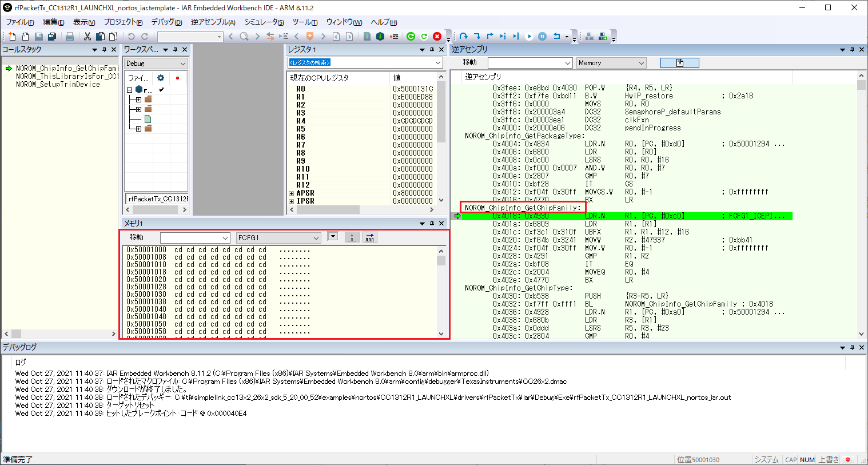The height and width of the screenshot is (465, 868).
Task: Click the Run to Cursor icon
Action: tap(516, 36)
